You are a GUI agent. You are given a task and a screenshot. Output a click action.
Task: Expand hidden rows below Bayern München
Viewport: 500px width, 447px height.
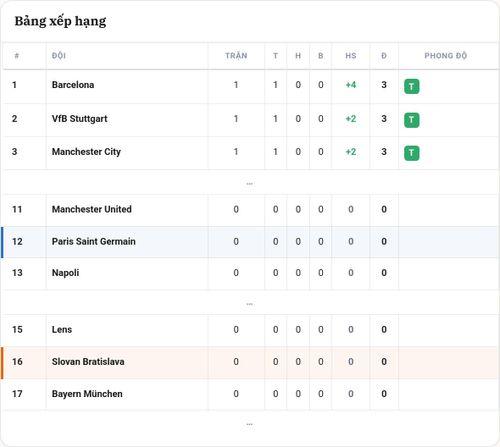[249, 424]
